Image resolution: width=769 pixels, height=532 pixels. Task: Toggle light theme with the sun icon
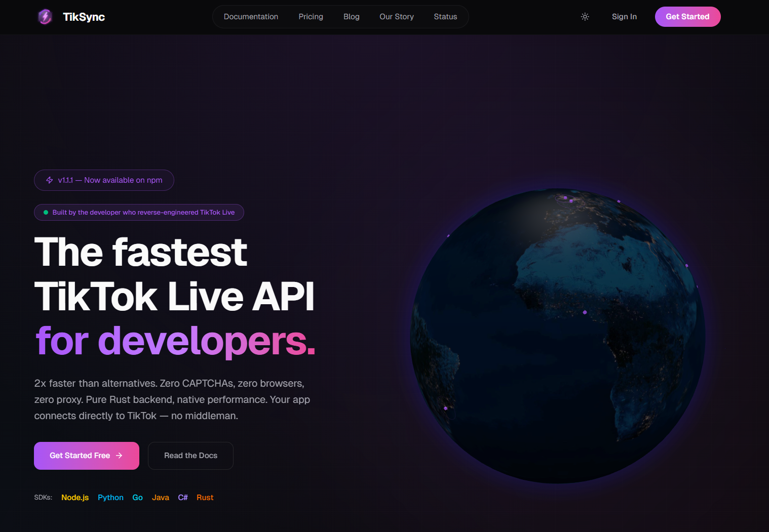(x=585, y=17)
